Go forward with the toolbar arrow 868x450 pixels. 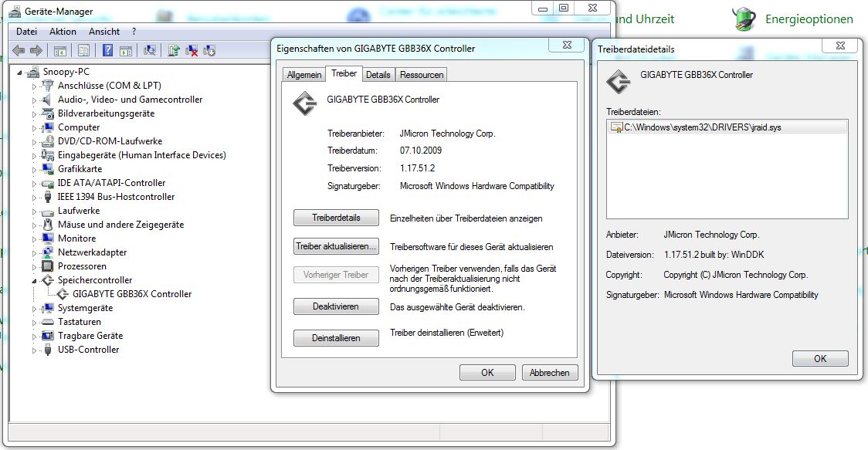click(x=36, y=51)
